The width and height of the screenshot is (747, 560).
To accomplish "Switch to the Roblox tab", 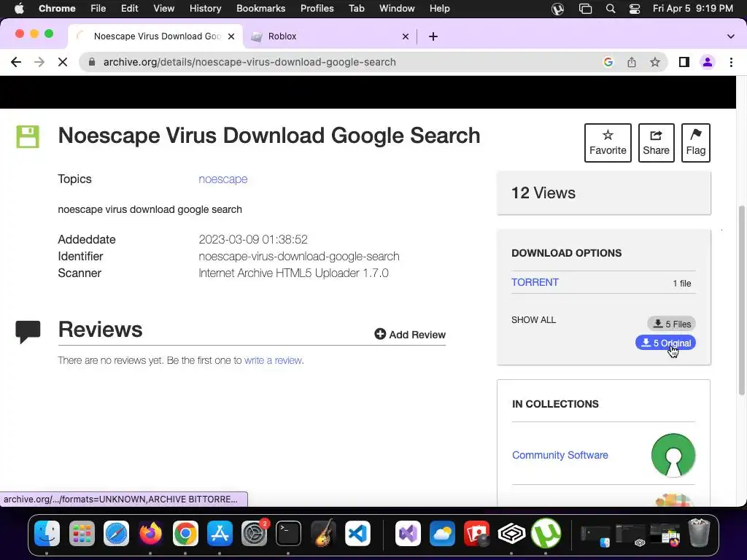I will [x=330, y=36].
